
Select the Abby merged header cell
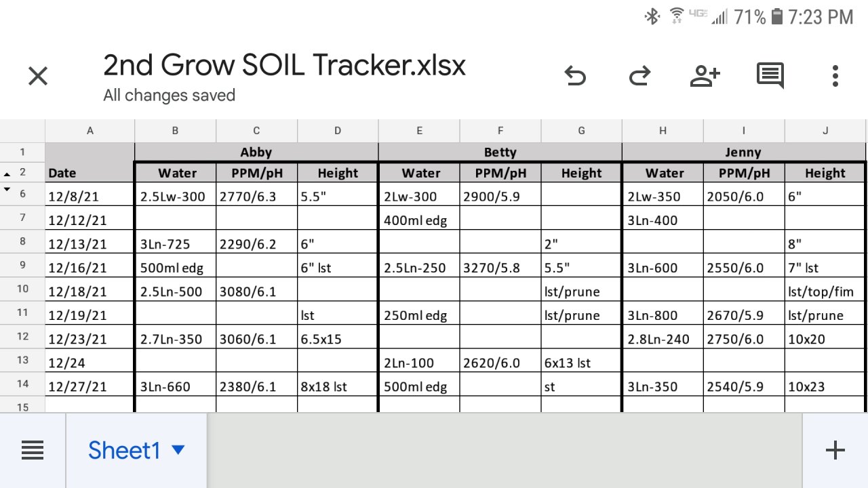pyautogui.click(x=256, y=152)
